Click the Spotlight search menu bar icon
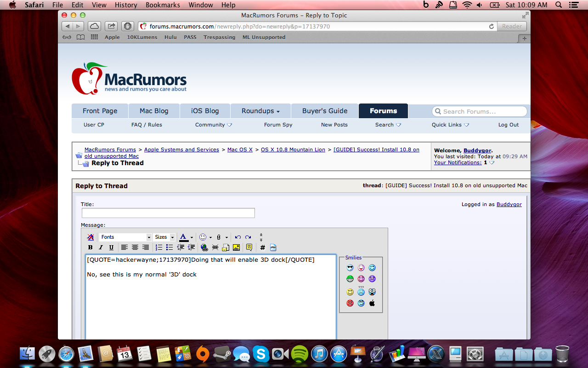This screenshot has height=368, width=588. pos(559,5)
